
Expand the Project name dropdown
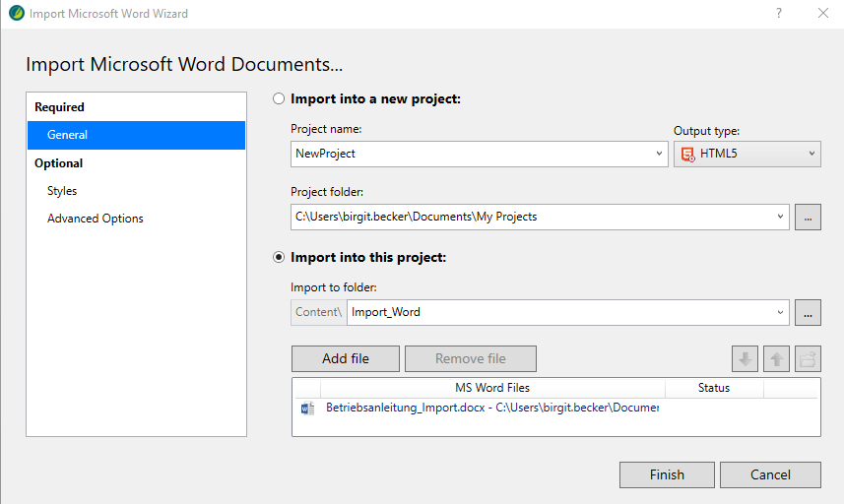[659, 155]
